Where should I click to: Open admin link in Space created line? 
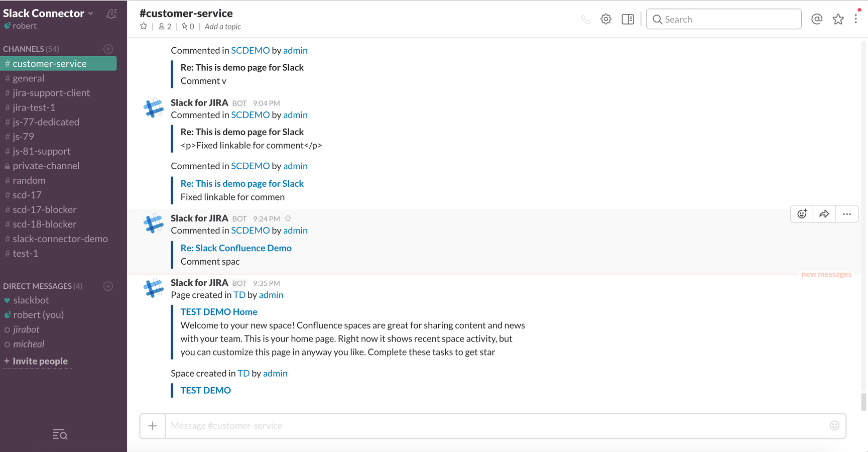click(x=275, y=373)
